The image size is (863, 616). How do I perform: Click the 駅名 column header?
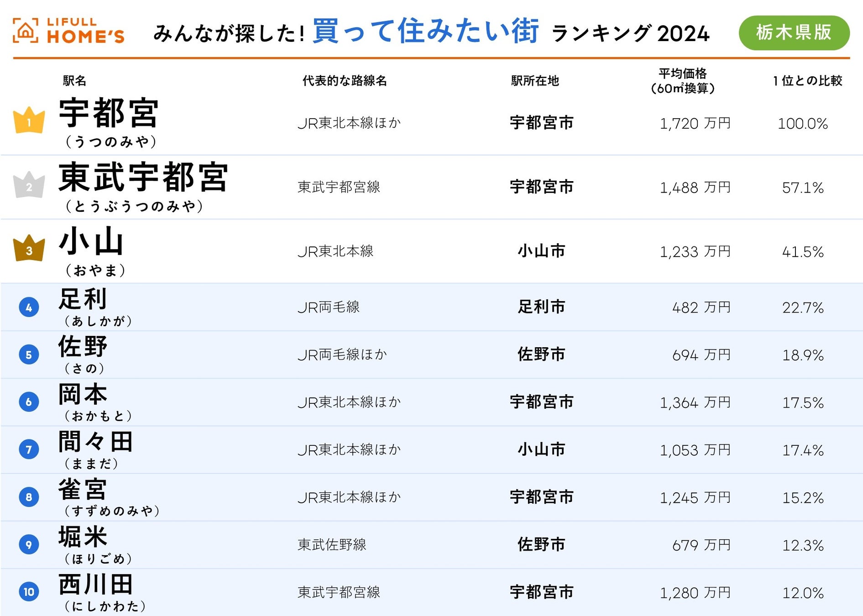click(74, 81)
